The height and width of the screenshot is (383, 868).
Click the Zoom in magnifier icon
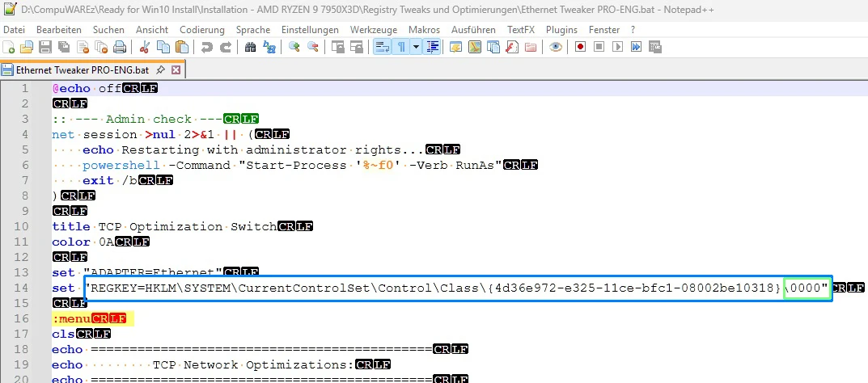click(294, 47)
